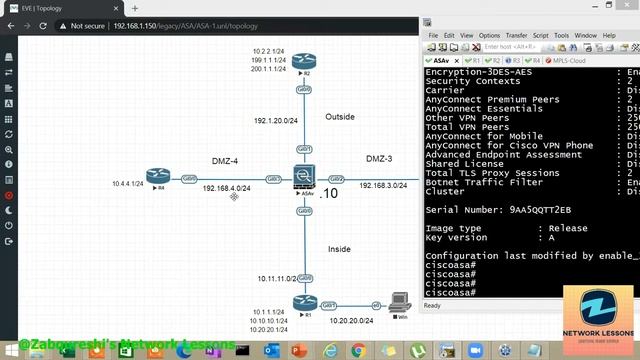Image resolution: width=640 pixels, height=360 pixels.
Task: Open the text objects 'A' sidebar icon
Action: (x=9, y=104)
